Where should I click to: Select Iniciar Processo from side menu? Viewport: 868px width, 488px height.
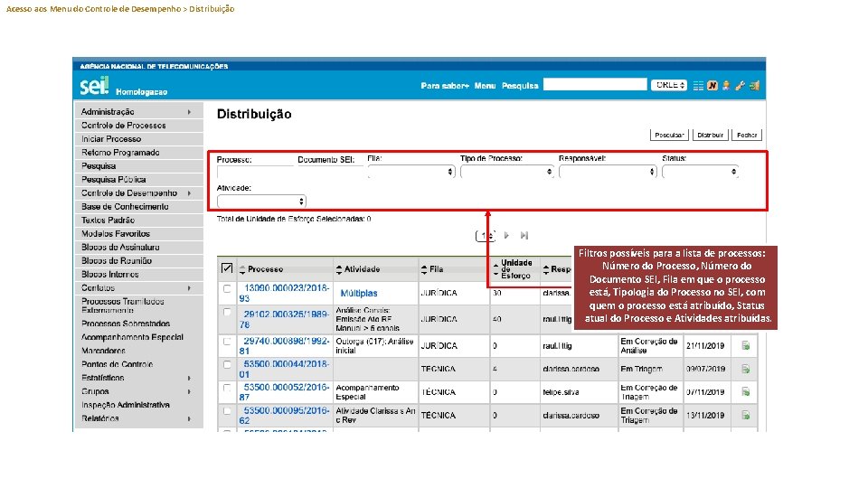[139, 139]
